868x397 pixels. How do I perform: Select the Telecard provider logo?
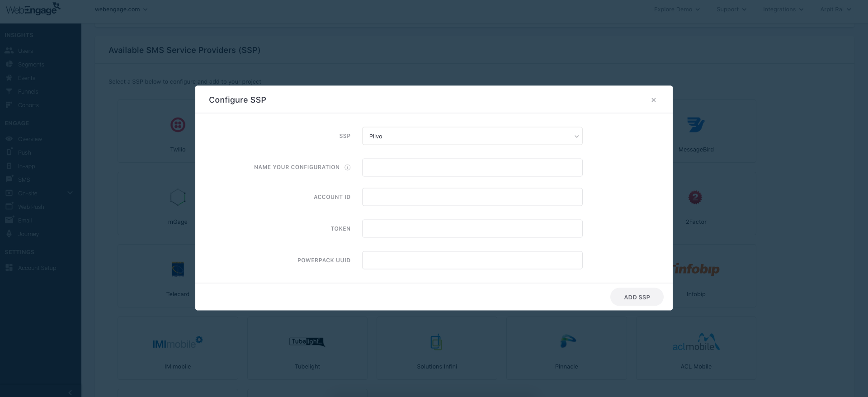pos(178,269)
